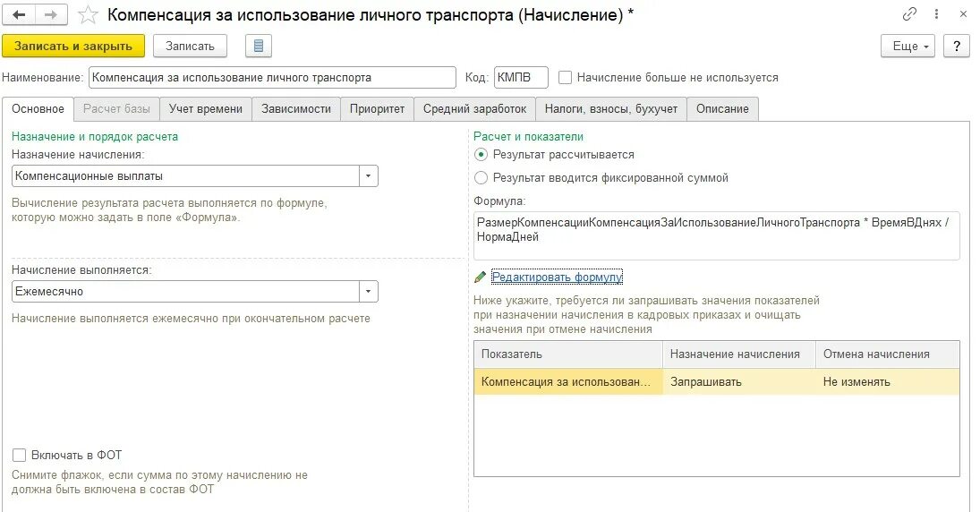Click the list/report icon button in toolbar
Image resolution: width=980 pixels, height=512 pixels.
[x=258, y=47]
